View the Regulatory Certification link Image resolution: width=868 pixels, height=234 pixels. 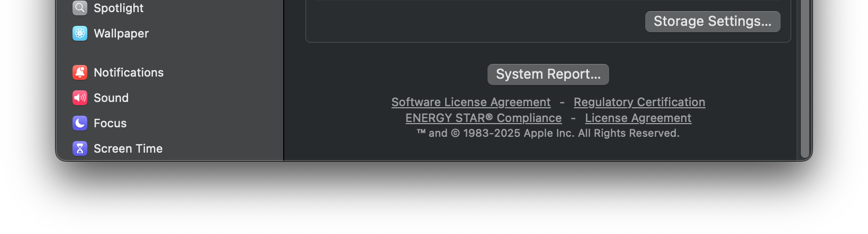639,102
